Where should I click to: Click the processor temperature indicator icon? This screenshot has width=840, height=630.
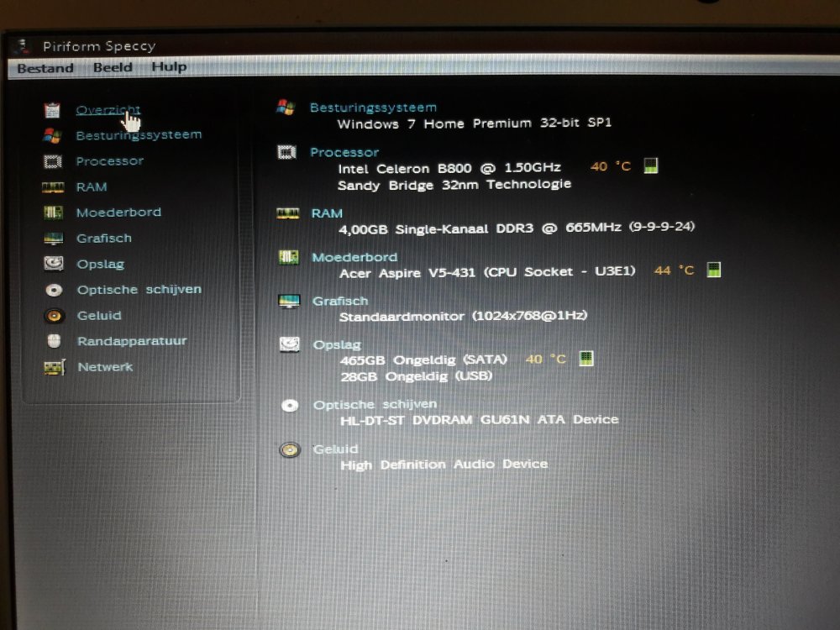click(x=651, y=165)
